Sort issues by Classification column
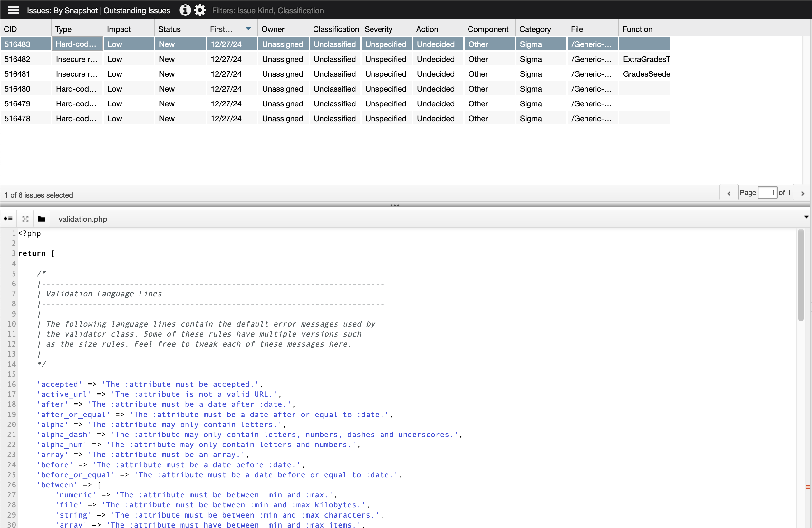Image resolution: width=812 pixels, height=528 pixels. 335,29
